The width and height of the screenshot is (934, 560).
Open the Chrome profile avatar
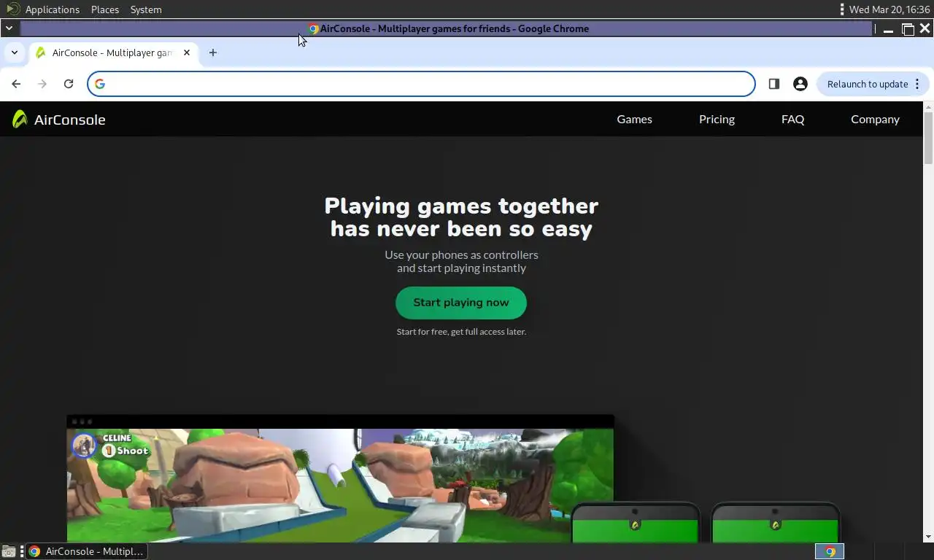coord(800,84)
